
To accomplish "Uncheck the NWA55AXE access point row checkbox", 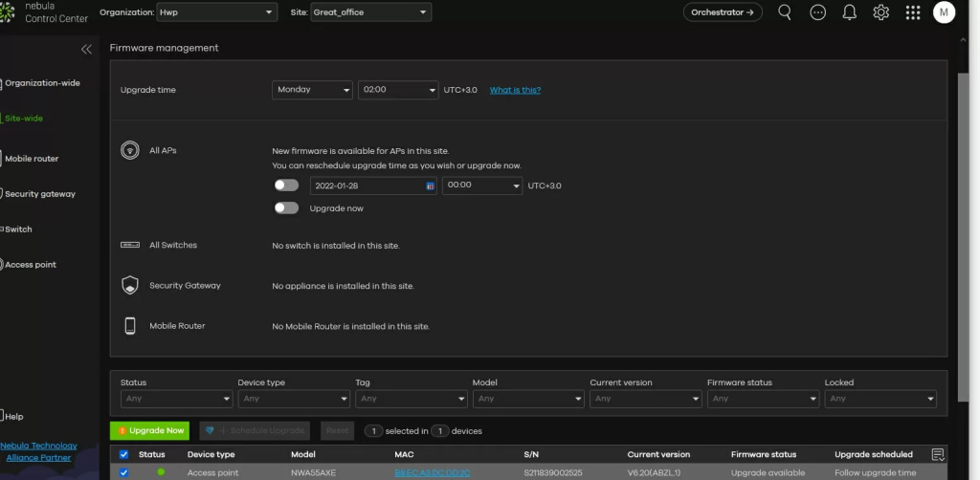I will [123, 472].
